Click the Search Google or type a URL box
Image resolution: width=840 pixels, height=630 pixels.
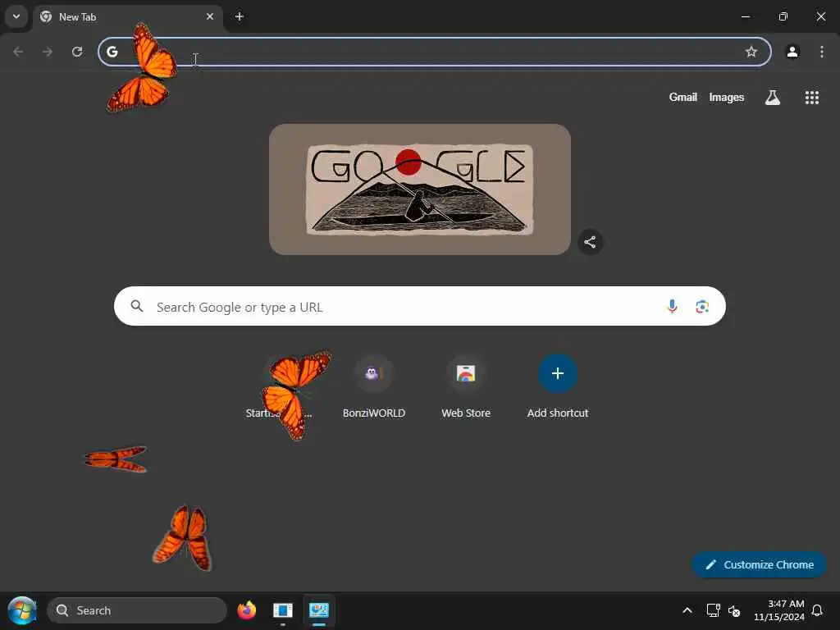[x=420, y=307]
